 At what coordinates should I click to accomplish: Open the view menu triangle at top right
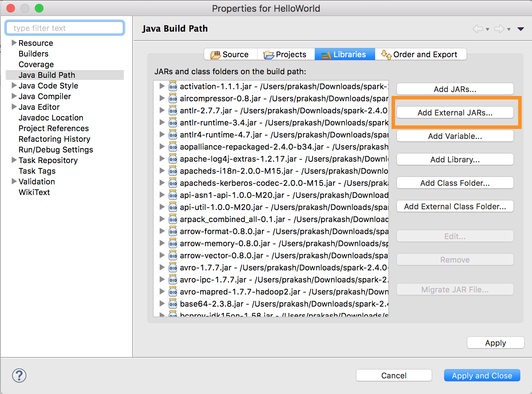pos(521,29)
